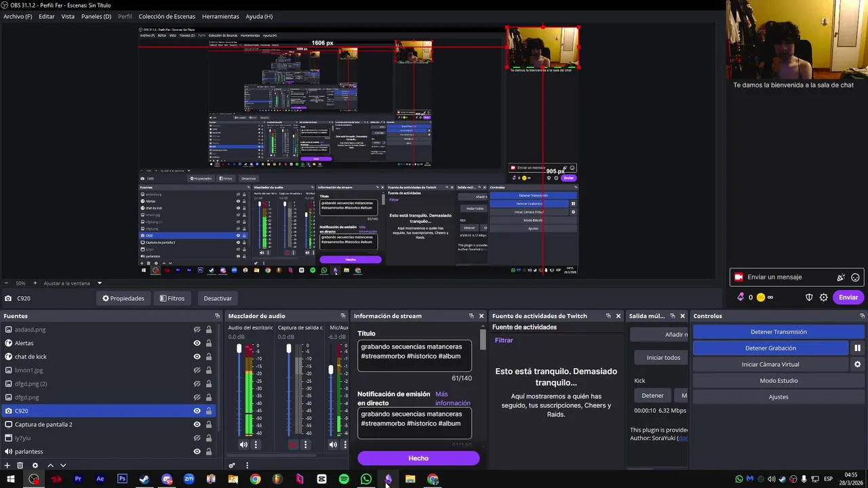This screenshot has height=488, width=868.
Task: Click Detener Grabación button
Action: (x=770, y=348)
